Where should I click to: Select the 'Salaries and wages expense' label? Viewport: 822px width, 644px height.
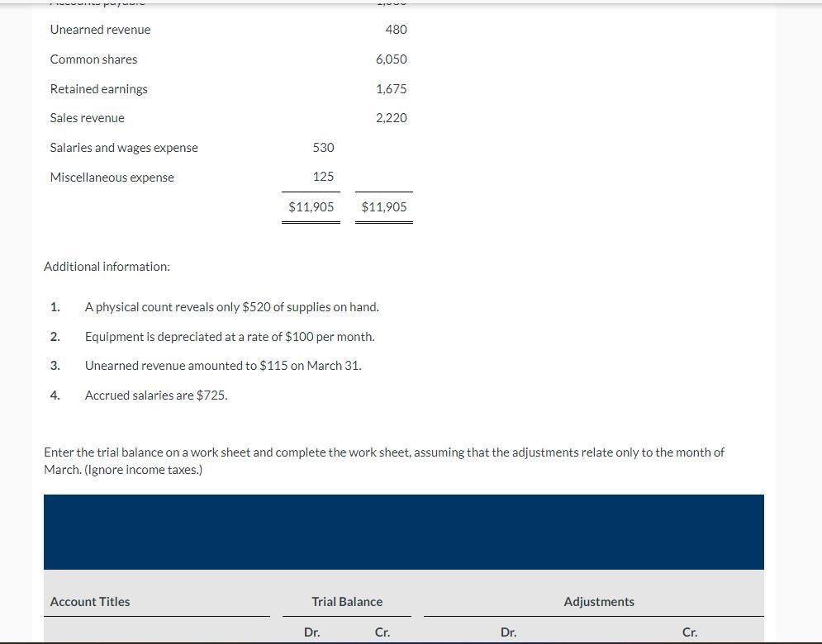click(124, 148)
